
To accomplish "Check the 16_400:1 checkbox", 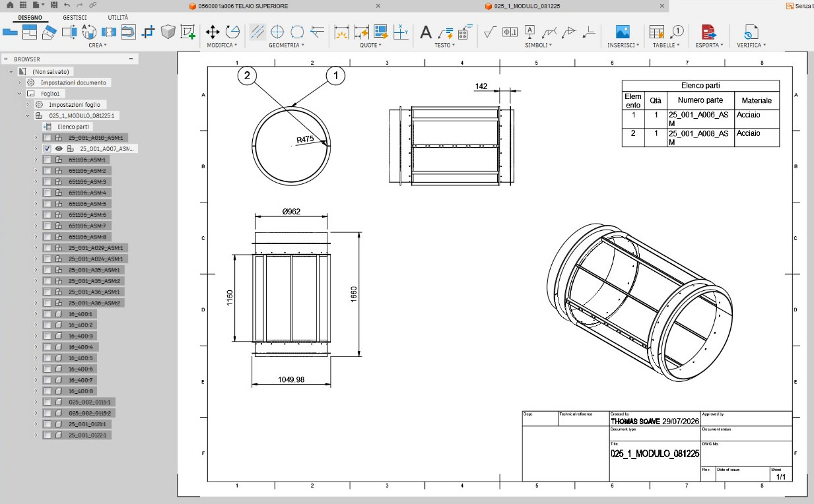I will tap(48, 314).
